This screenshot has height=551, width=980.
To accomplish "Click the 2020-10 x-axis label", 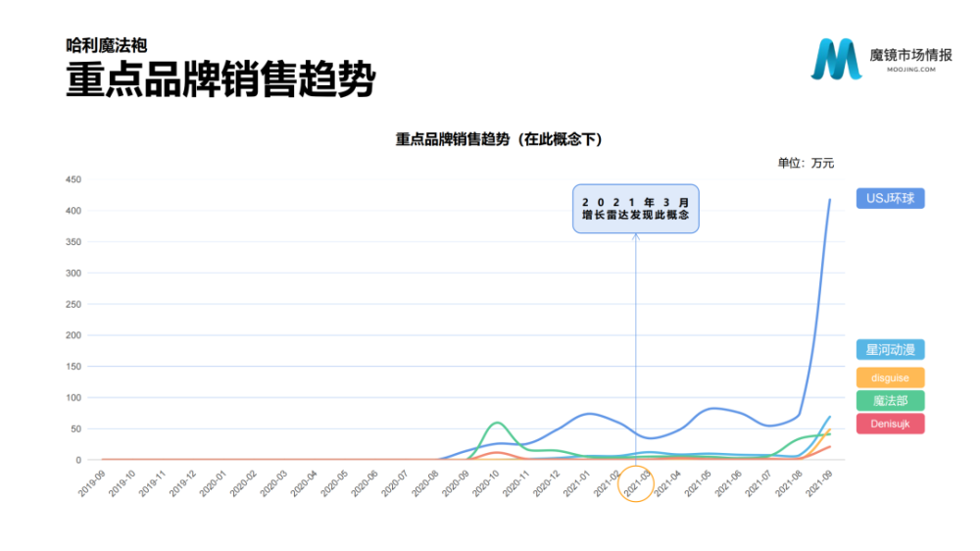I will click(x=486, y=483).
